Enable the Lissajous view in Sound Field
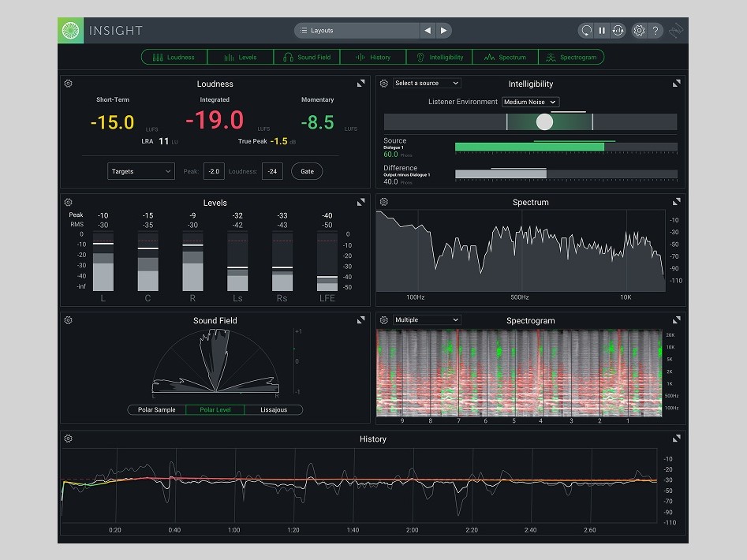Image resolution: width=747 pixels, height=560 pixels. [274, 409]
